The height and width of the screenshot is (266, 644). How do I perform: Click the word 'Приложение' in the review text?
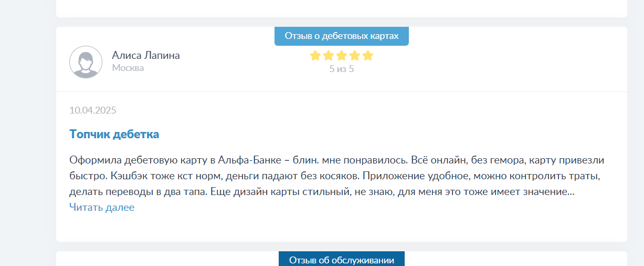click(x=388, y=176)
